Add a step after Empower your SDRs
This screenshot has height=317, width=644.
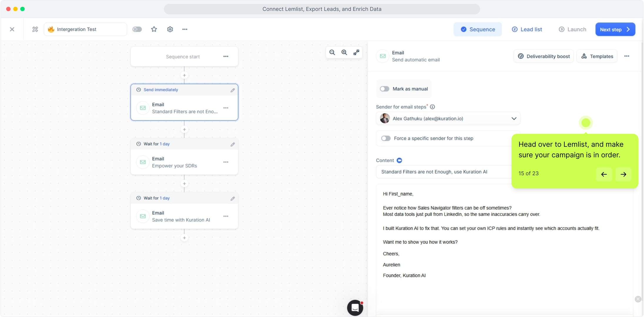click(184, 184)
